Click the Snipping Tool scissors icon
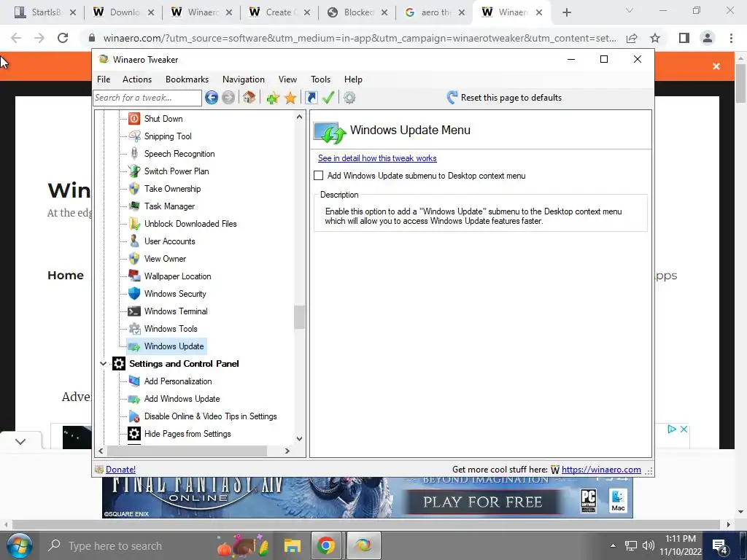This screenshot has width=747, height=560. pyautogui.click(x=134, y=136)
